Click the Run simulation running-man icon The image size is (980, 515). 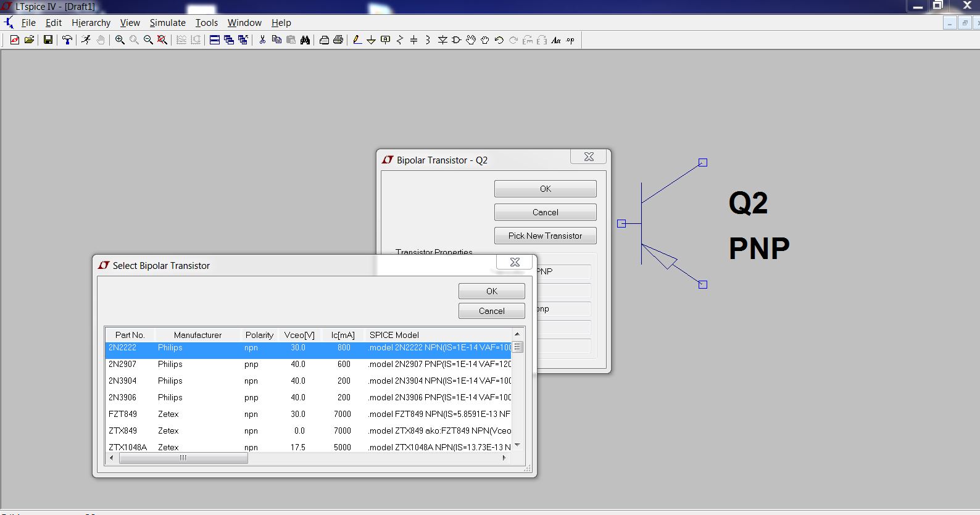pyautogui.click(x=86, y=40)
